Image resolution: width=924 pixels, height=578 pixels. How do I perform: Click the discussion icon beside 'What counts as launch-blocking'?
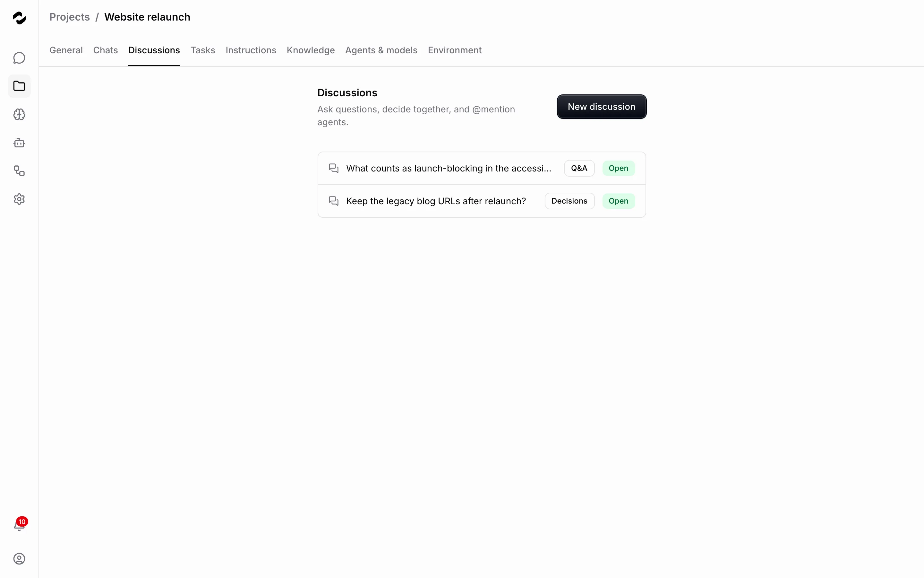334,168
